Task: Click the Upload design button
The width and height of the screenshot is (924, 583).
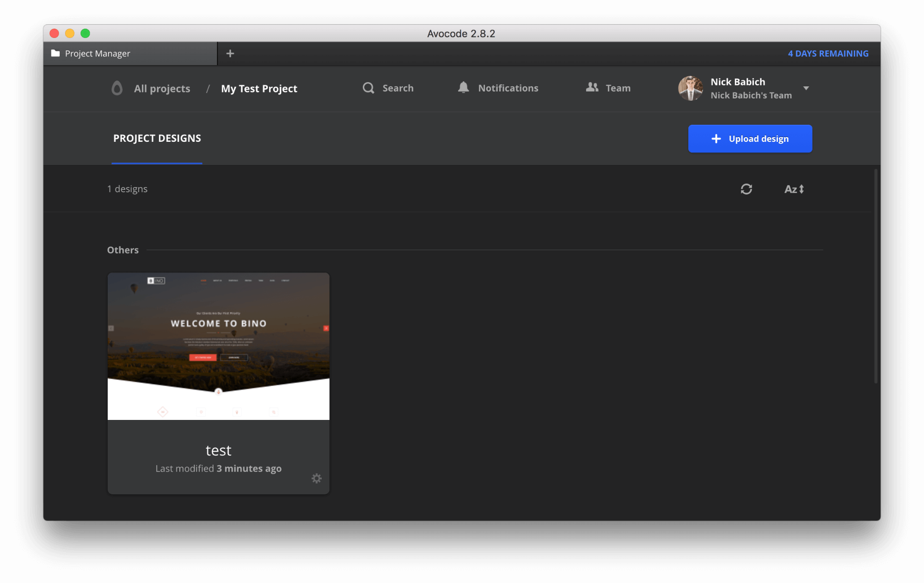Action: click(750, 139)
